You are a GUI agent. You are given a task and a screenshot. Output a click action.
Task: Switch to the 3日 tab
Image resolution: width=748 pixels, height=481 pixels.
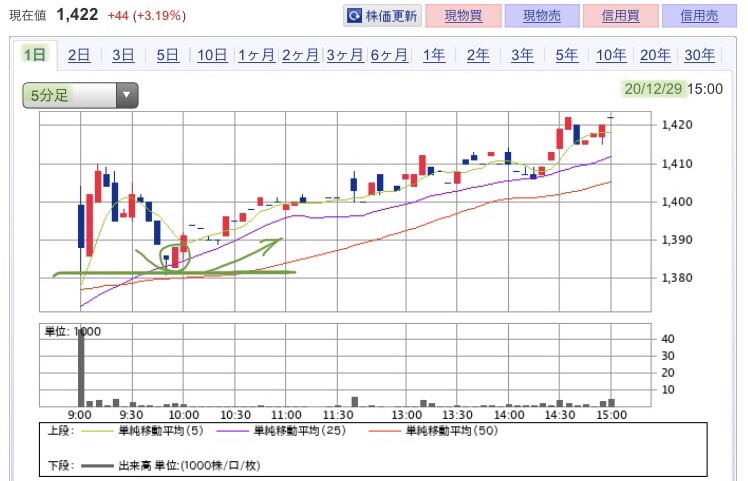click(x=123, y=55)
